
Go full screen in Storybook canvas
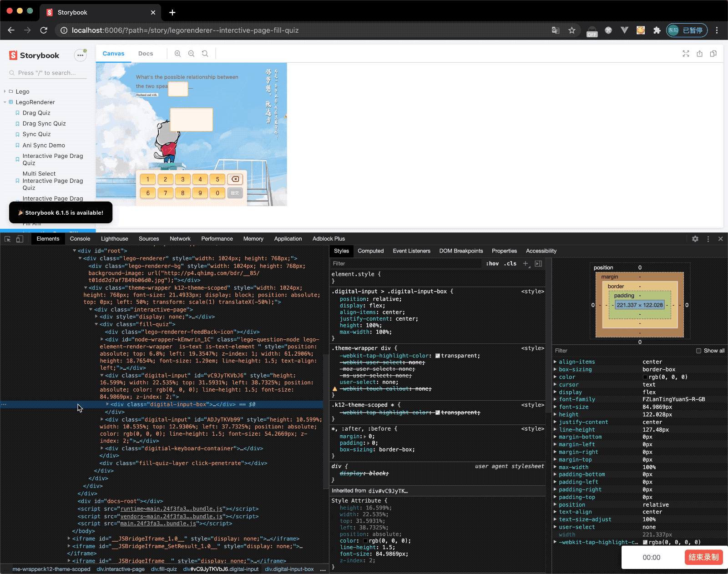[686, 54]
